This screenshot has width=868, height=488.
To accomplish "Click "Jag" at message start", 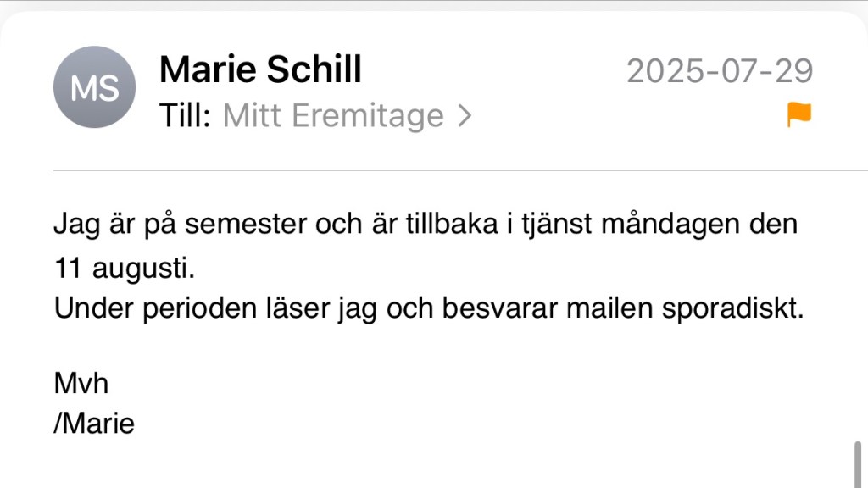I will click(74, 225).
